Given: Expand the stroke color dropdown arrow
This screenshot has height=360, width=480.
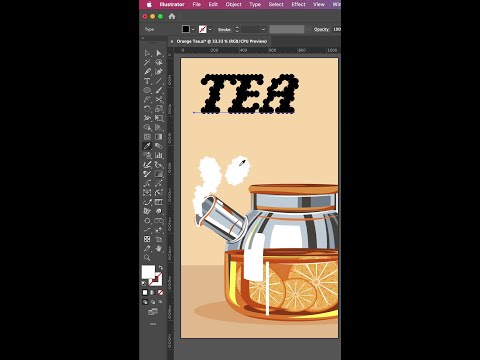Looking at the screenshot, I should (x=210, y=29).
